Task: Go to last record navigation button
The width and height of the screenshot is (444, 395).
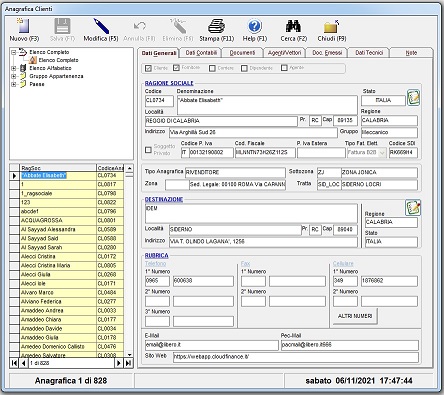Action: pos(128,363)
